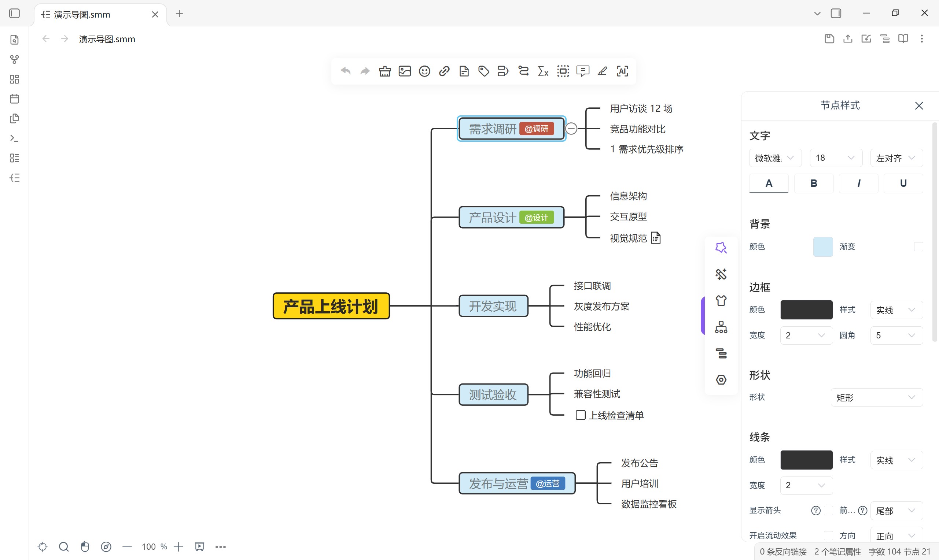
Task: Click the underline U button
Action: [x=903, y=183]
